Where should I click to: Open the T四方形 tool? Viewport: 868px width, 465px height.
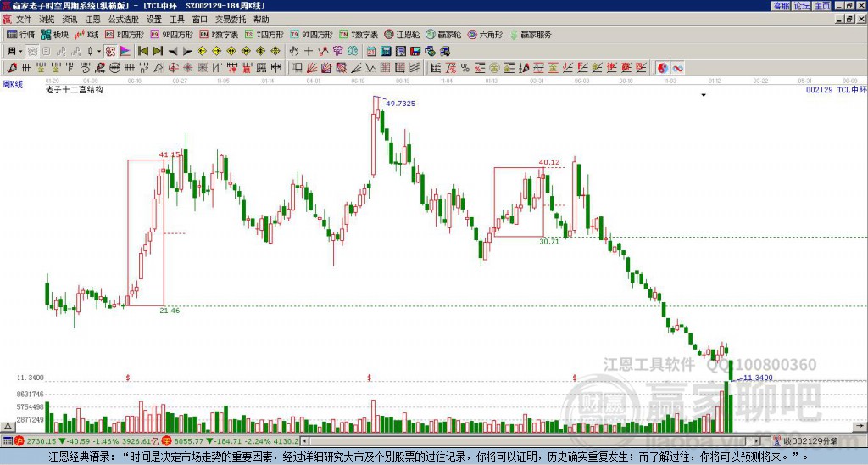[x=264, y=34]
